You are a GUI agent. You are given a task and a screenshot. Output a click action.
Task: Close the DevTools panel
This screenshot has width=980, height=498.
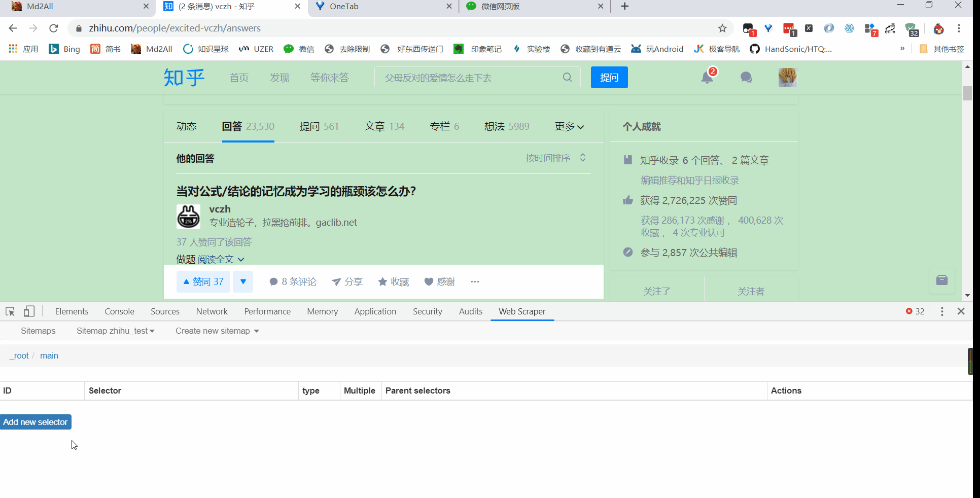tap(961, 311)
